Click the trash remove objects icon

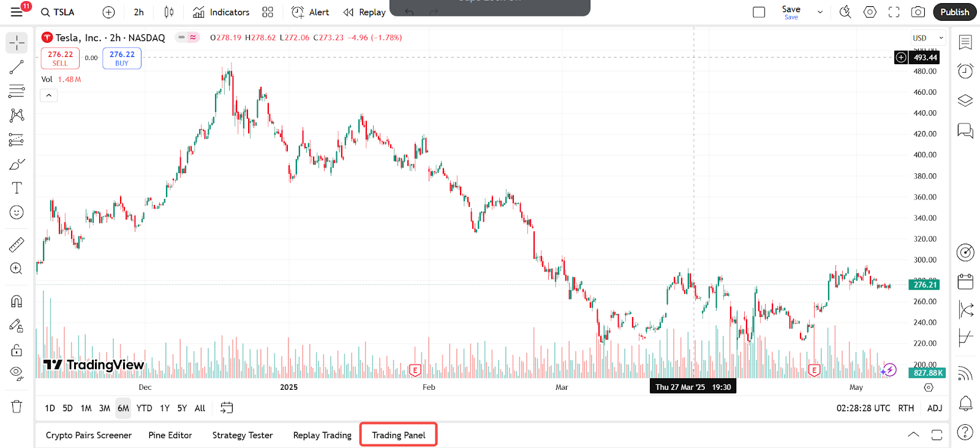pyautogui.click(x=17, y=406)
